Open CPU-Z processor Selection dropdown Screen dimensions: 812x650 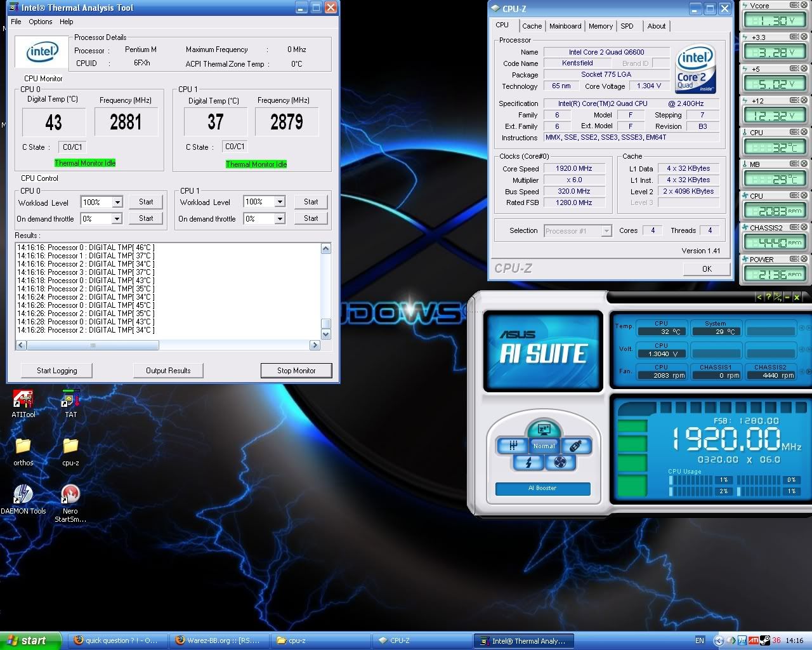pos(606,231)
